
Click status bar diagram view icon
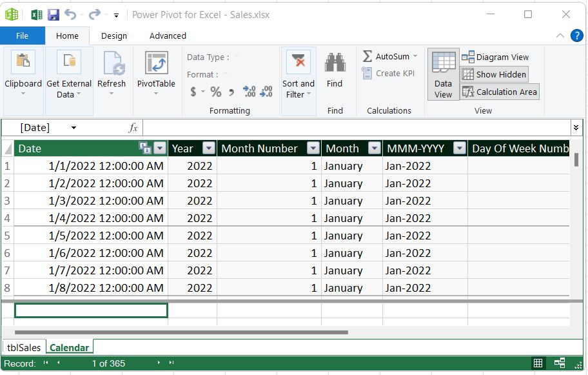[x=560, y=363]
